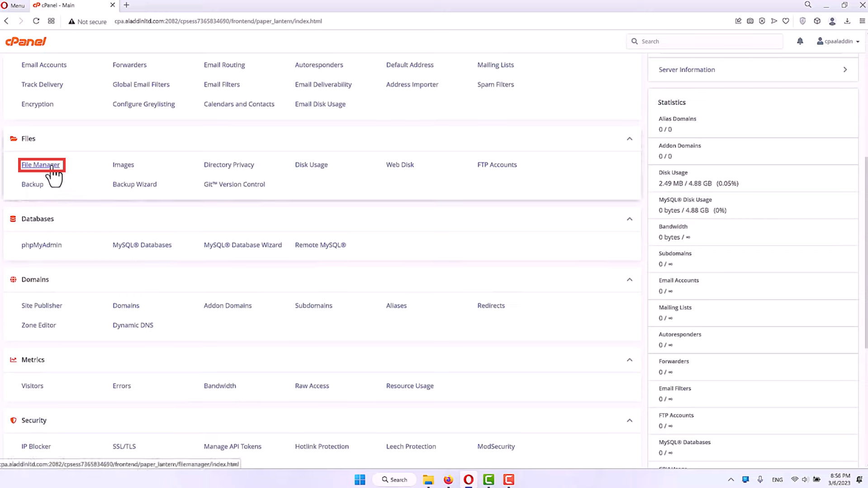Open Redirects

pos(491,306)
